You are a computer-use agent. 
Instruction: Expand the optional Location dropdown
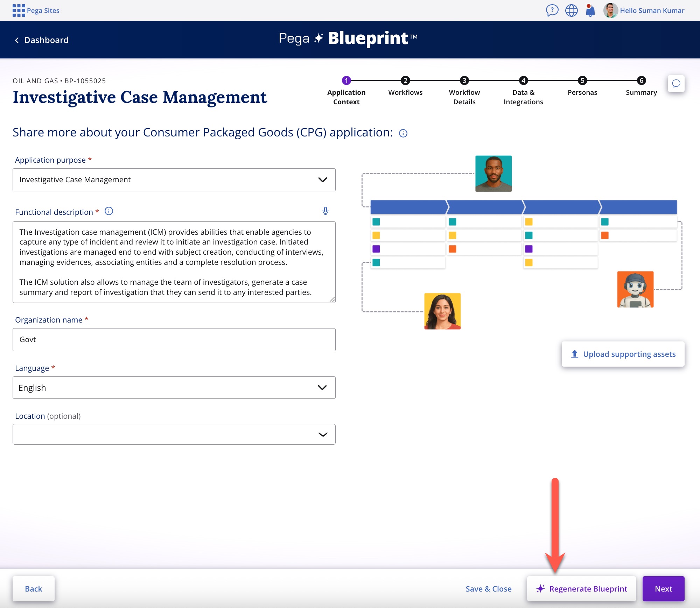pos(322,434)
